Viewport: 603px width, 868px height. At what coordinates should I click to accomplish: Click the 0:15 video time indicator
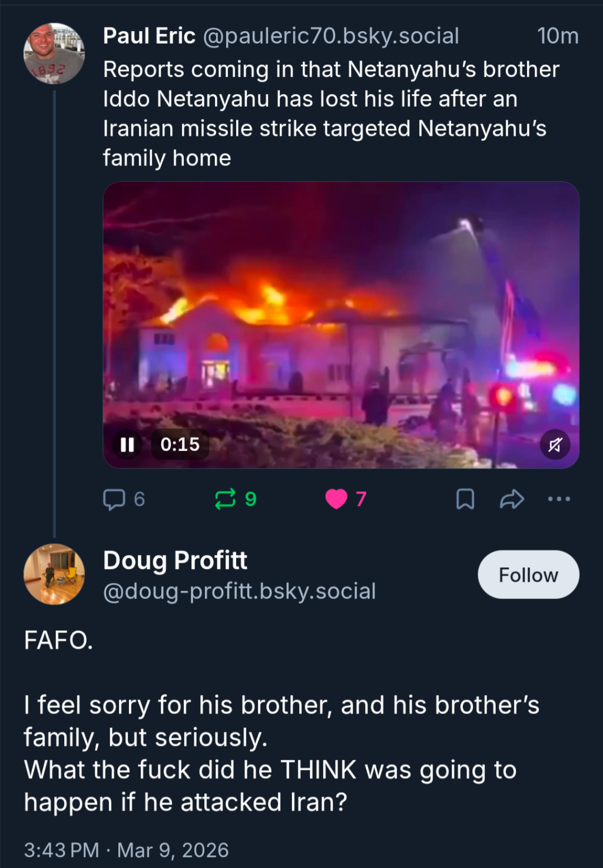180,445
